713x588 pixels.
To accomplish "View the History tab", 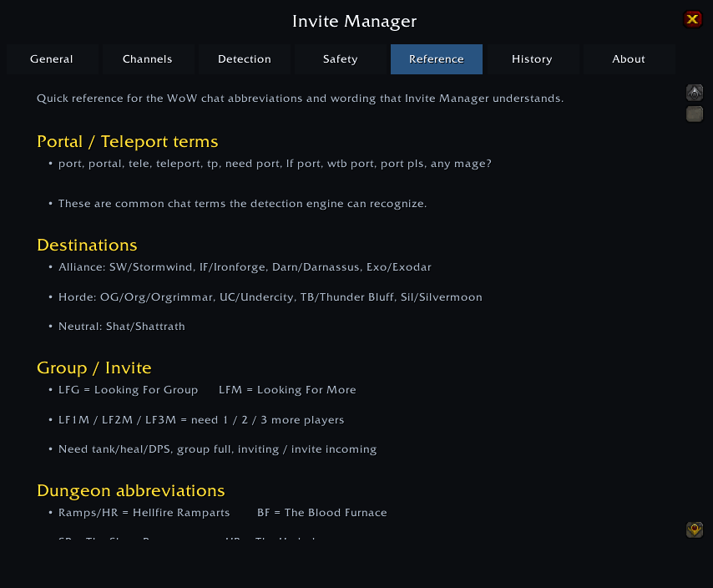I will tap(533, 59).
